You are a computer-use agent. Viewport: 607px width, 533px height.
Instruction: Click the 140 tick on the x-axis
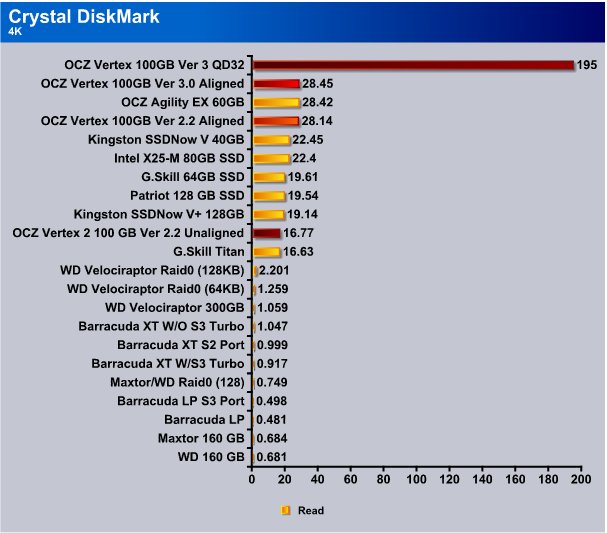(482, 479)
